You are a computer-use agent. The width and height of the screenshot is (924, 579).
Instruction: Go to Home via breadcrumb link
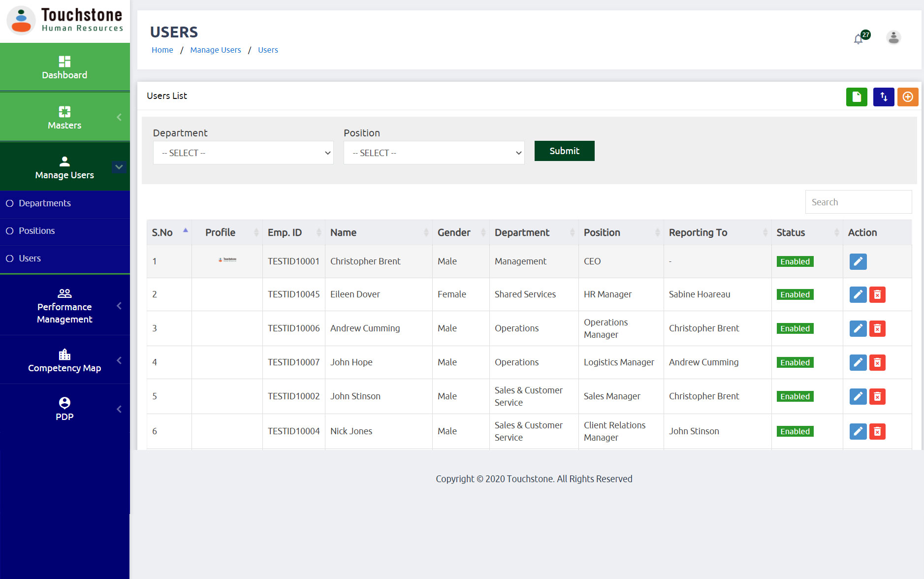click(x=162, y=50)
